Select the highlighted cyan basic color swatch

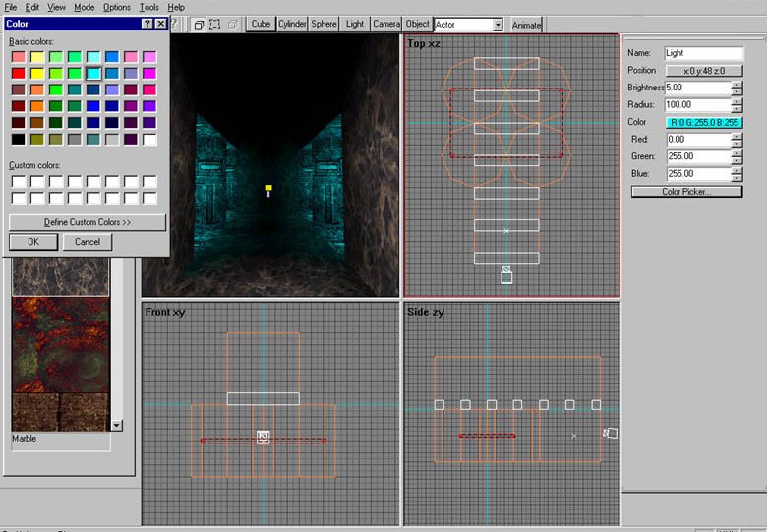click(93, 74)
